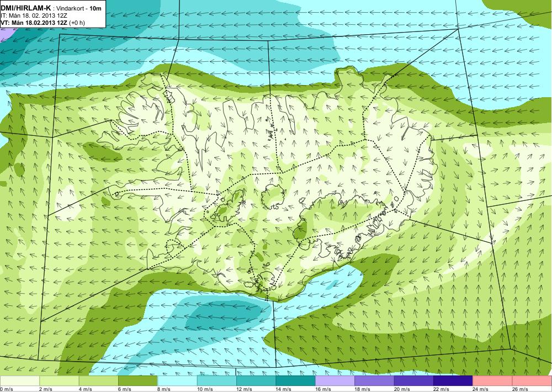Click the legend swatch between 2 and 4 m/s

point(59,380)
